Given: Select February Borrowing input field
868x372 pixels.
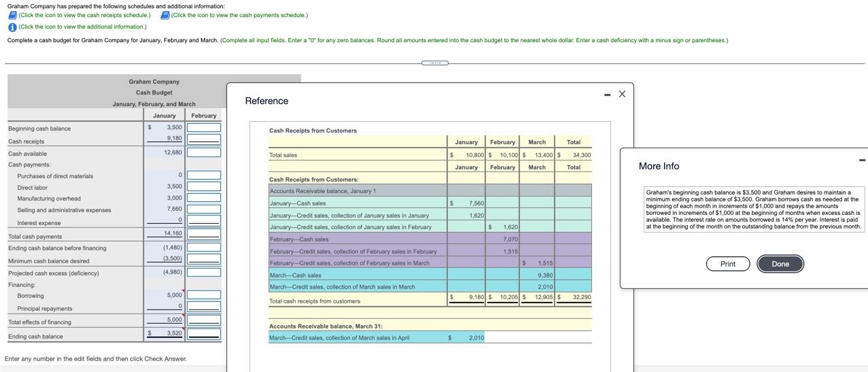Looking at the screenshot, I should [205, 295].
